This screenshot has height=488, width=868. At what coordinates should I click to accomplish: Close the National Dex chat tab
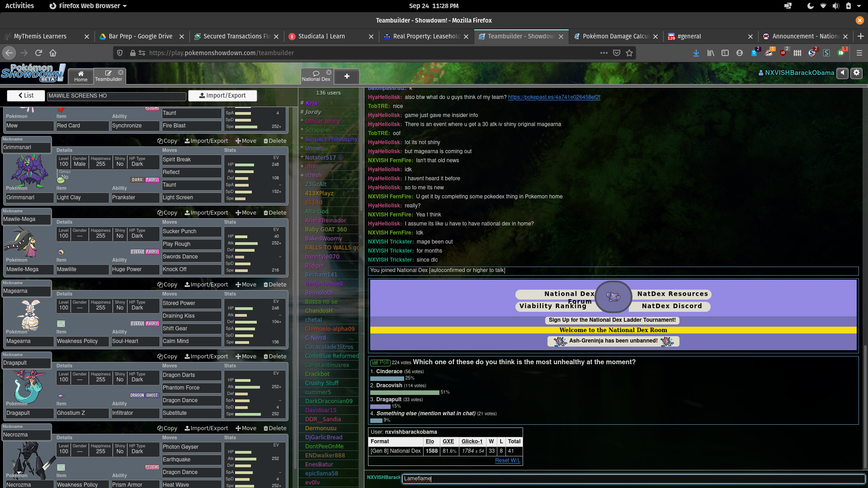329,72
